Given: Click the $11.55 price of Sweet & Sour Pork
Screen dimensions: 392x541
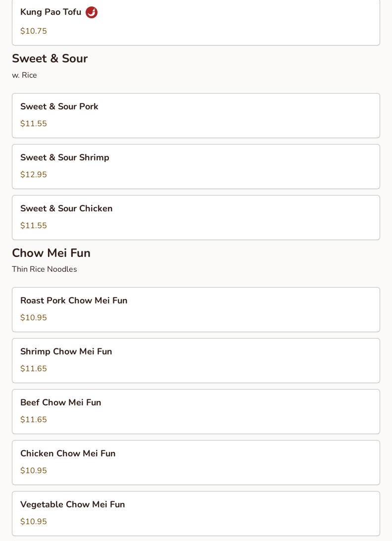Looking at the screenshot, I should click(x=34, y=123).
